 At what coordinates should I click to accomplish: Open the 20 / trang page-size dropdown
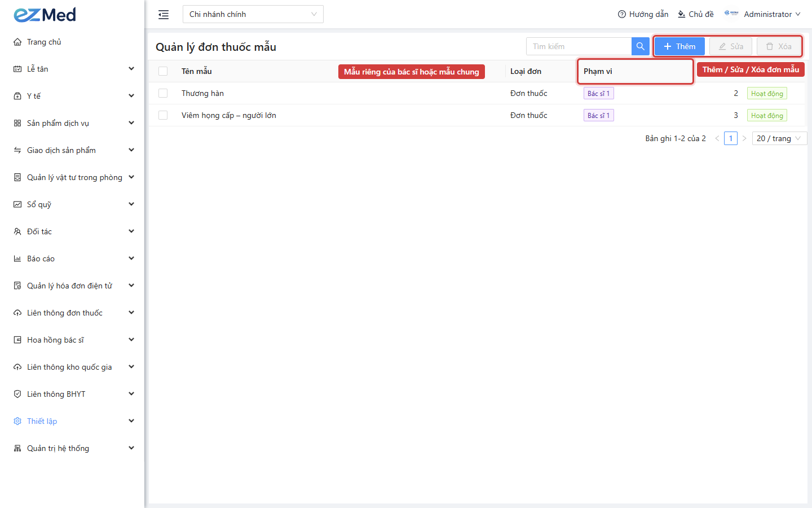[779, 138]
